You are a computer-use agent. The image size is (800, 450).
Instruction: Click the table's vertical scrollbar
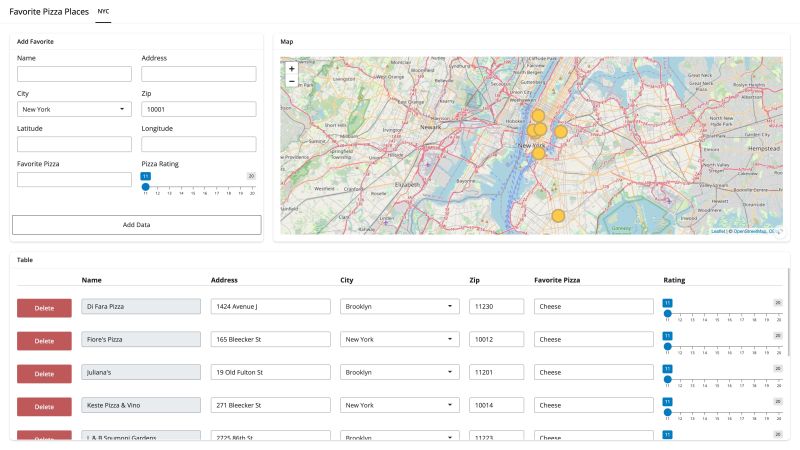click(x=788, y=312)
